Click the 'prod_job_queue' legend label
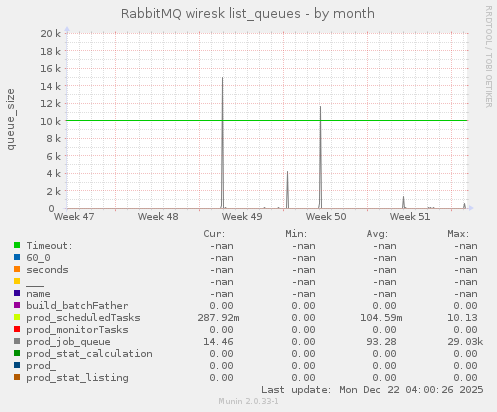 [68, 342]
